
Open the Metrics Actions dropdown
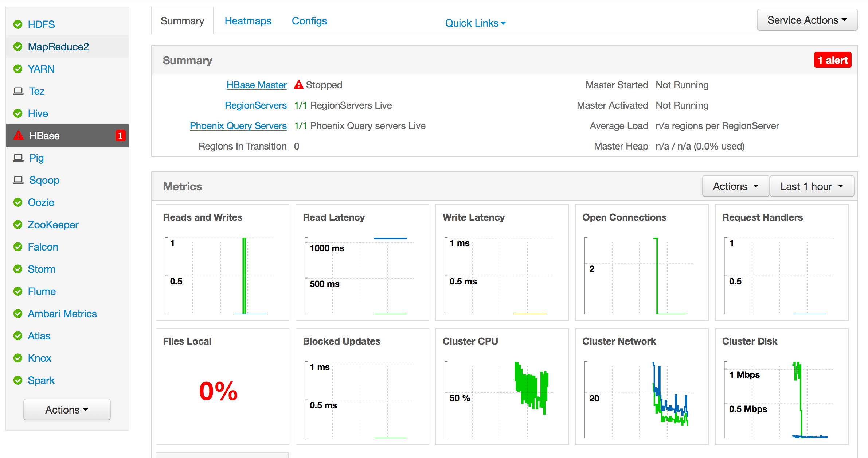click(x=735, y=186)
